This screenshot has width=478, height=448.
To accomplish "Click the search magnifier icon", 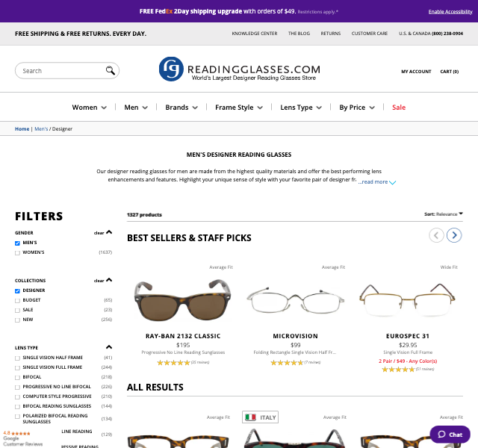I will [x=110, y=70].
